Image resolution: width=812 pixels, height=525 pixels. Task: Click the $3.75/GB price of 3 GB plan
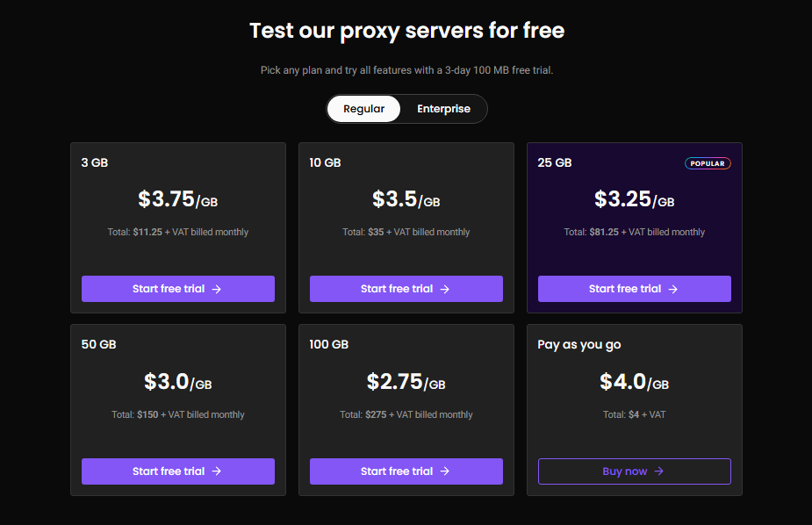(x=178, y=199)
